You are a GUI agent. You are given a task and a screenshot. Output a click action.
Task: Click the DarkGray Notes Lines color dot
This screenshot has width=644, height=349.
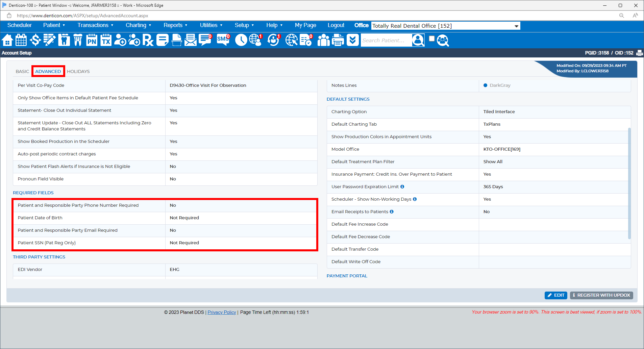coord(485,85)
